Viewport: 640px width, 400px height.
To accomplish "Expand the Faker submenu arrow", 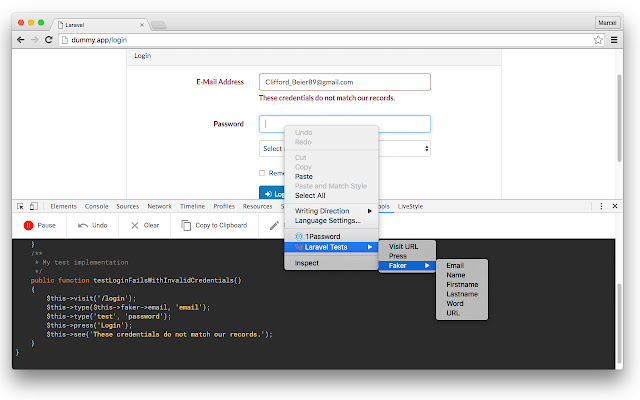I will click(x=427, y=266).
